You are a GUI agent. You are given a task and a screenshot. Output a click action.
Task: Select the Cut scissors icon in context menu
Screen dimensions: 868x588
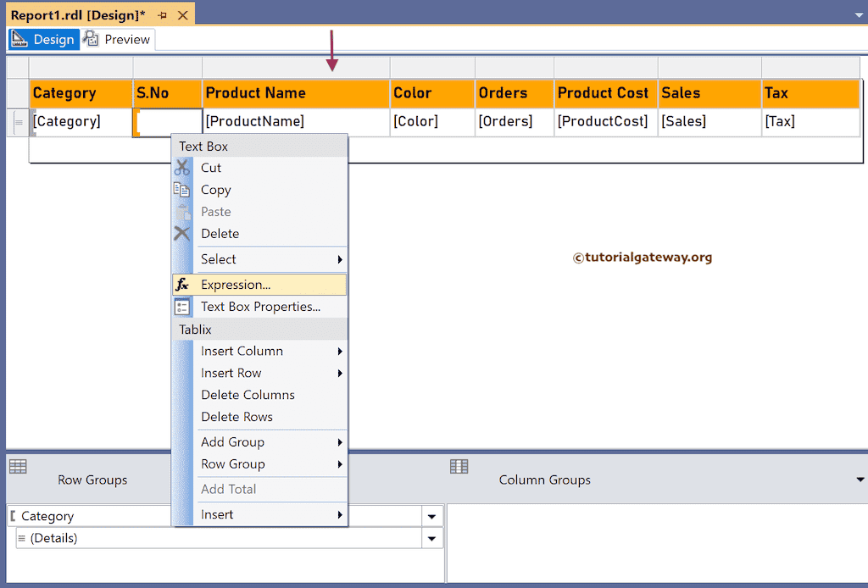click(182, 168)
